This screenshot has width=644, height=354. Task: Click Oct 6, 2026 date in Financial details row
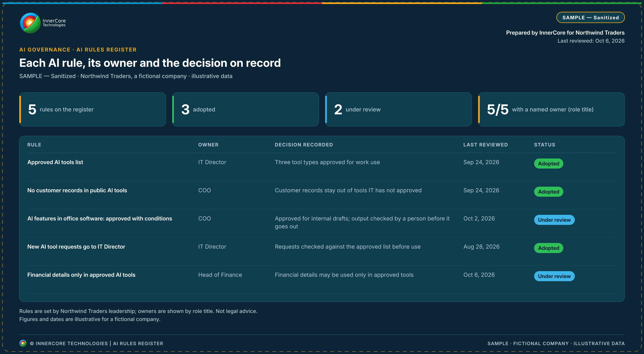(479, 275)
